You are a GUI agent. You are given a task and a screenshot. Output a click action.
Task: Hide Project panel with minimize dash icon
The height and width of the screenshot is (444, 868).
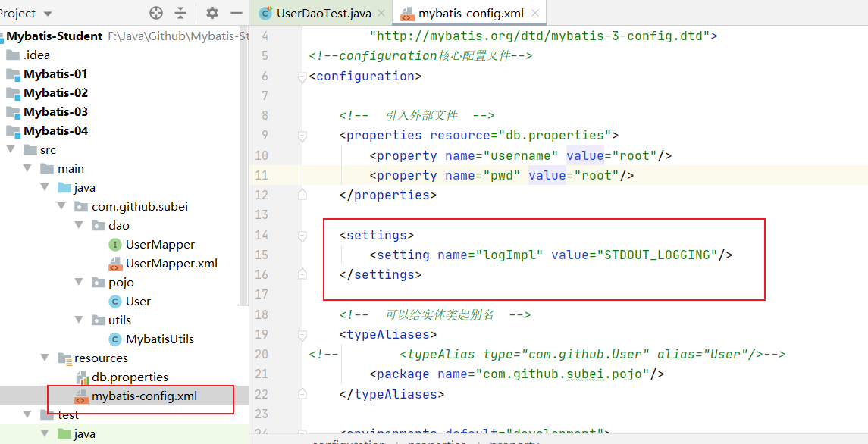click(237, 13)
